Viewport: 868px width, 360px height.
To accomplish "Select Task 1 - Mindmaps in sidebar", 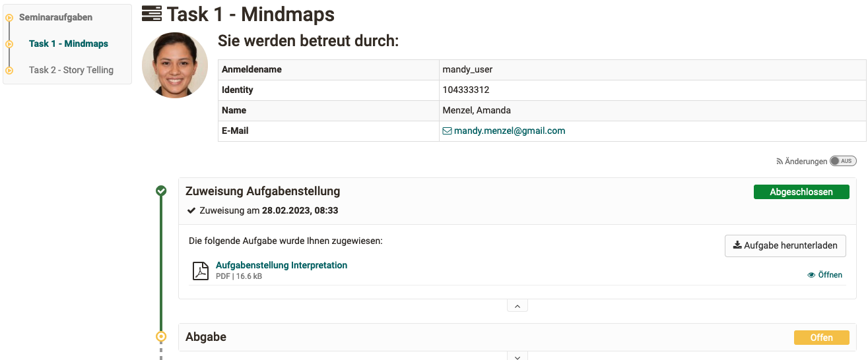I will (x=69, y=44).
